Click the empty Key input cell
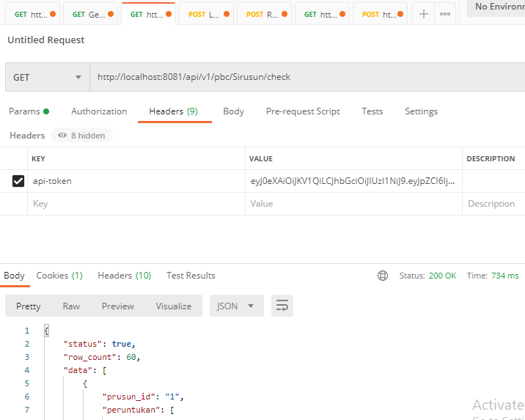The image size is (525, 420). click(136, 204)
